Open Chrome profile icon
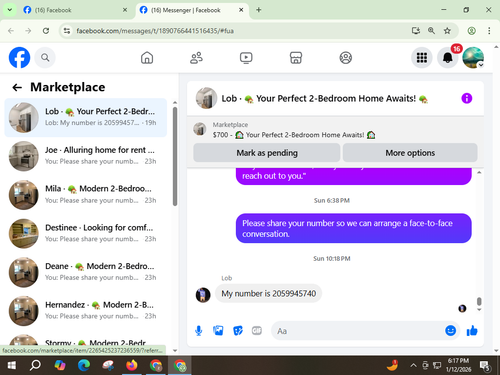500x375 pixels. 471,31
